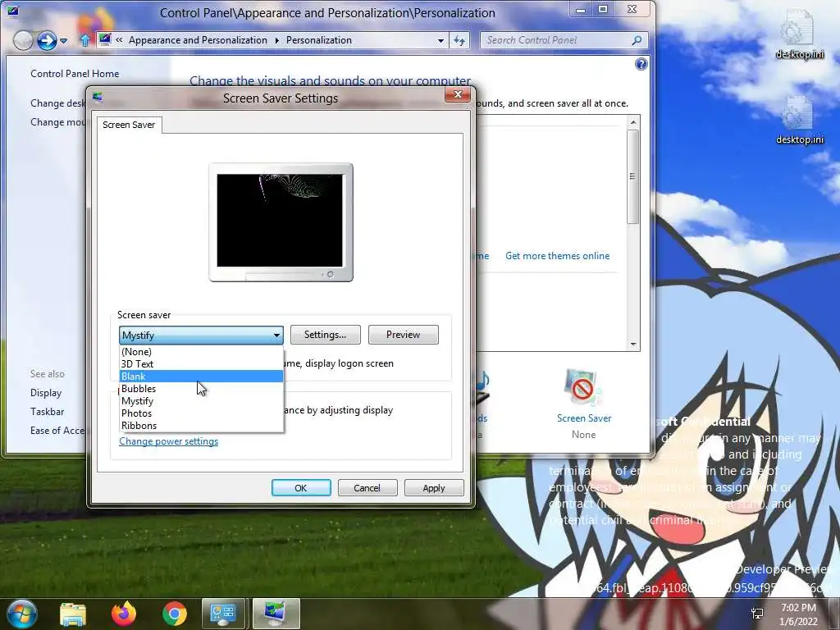Image resolution: width=840 pixels, height=630 pixels.
Task: Expand the address bar history dropdown
Action: tap(441, 41)
